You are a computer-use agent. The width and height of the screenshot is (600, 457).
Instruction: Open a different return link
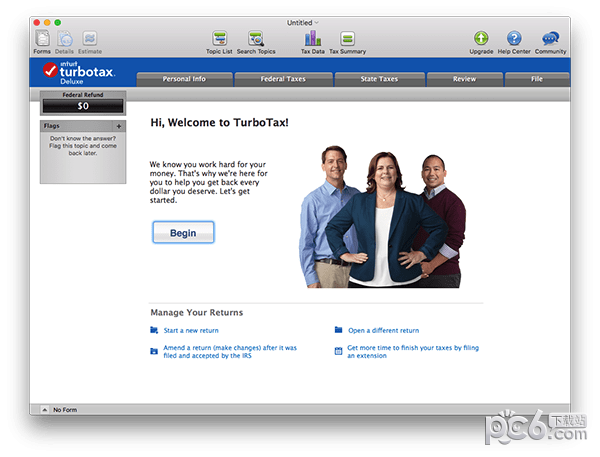(x=383, y=330)
